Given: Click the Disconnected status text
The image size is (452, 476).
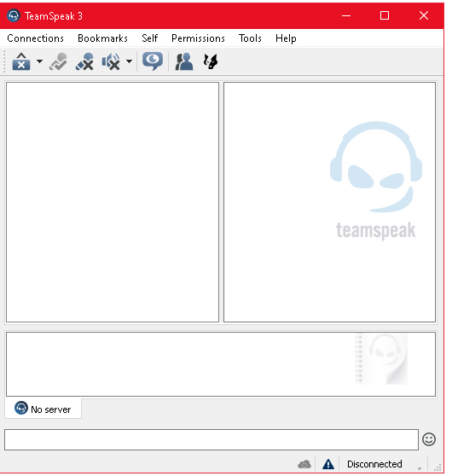Looking at the screenshot, I should (374, 464).
